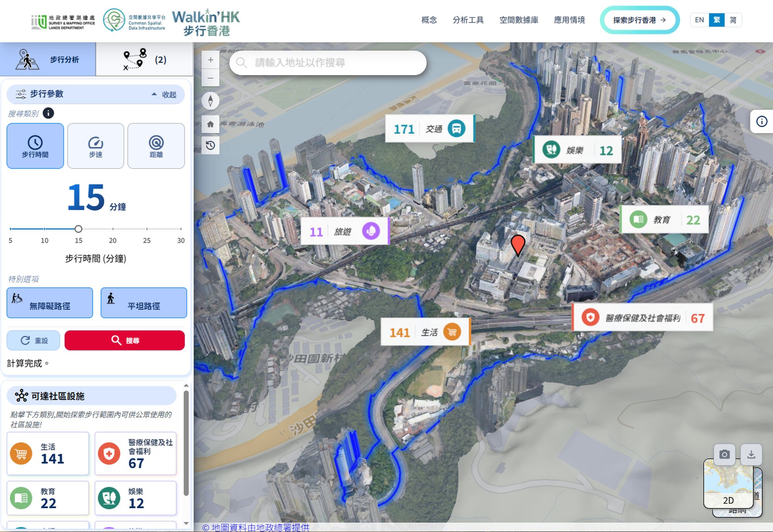This screenshot has height=532, width=773.
Task: Click the search magnifier in address bar
Action: 242,63
